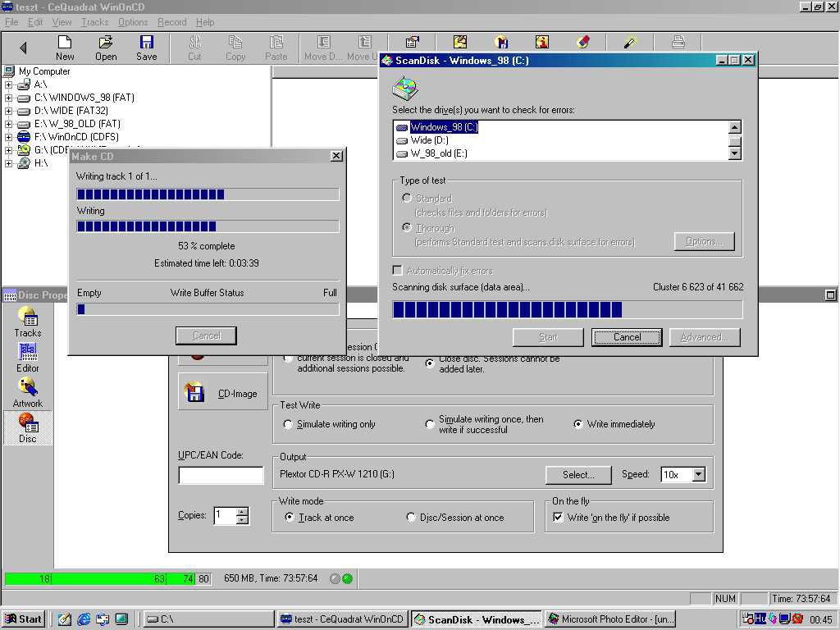Expand the E:\ W_98_OLD (FAT) node
This screenshot has width=840, height=630.
[x=8, y=125]
